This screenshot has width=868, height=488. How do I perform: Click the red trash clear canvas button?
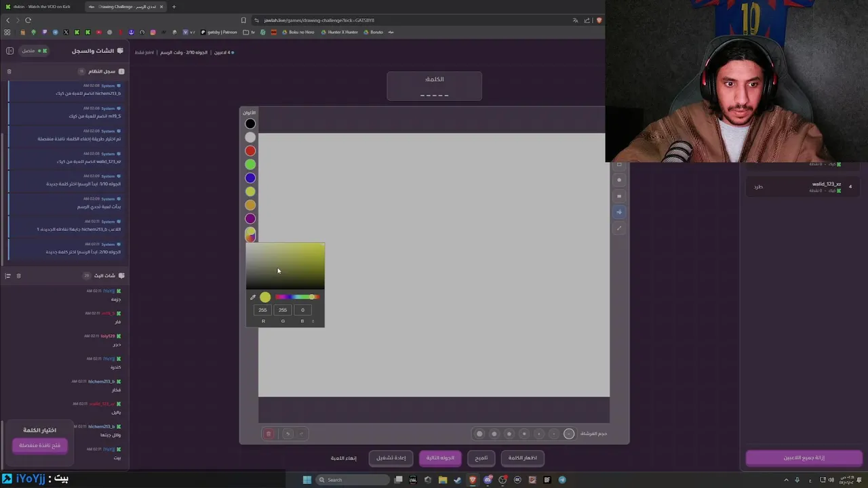[x=269, y=434]
